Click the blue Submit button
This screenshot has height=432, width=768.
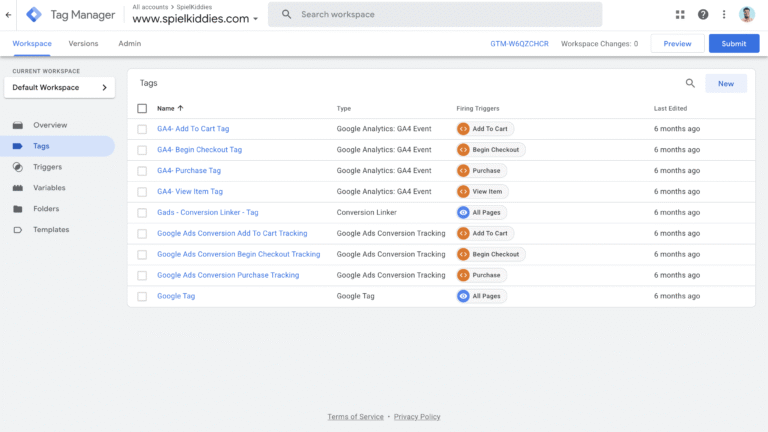point(733,44)
